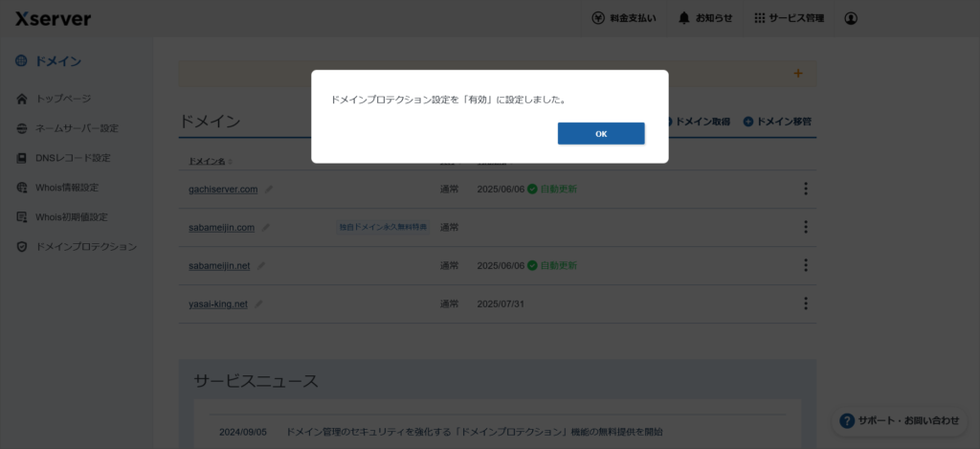Open お知らせ notifications in the header
The image size is (980, 449).
(x=705, y=18)
